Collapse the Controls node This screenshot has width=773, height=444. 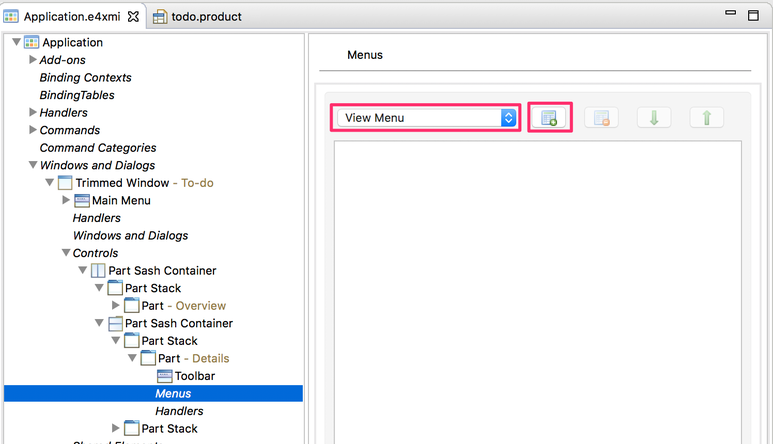(x=66, y=253)
